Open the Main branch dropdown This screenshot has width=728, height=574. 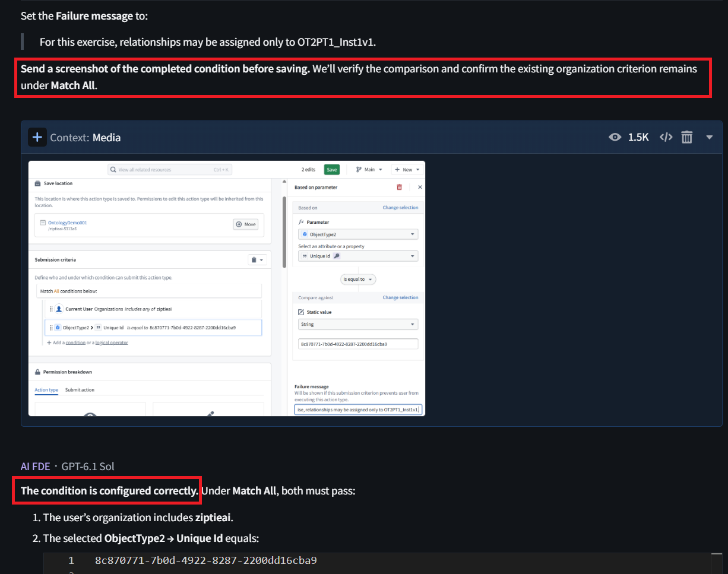[369, 170]
